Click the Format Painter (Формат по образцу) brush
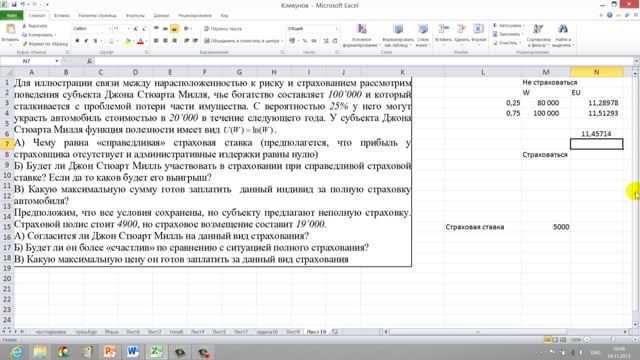 click(x=45, y=43)
